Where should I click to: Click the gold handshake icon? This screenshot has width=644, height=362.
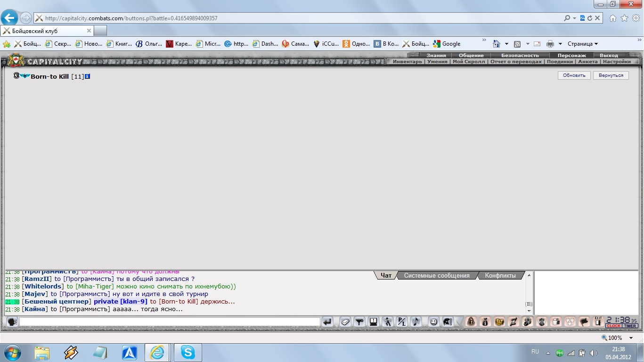[499, 322]
